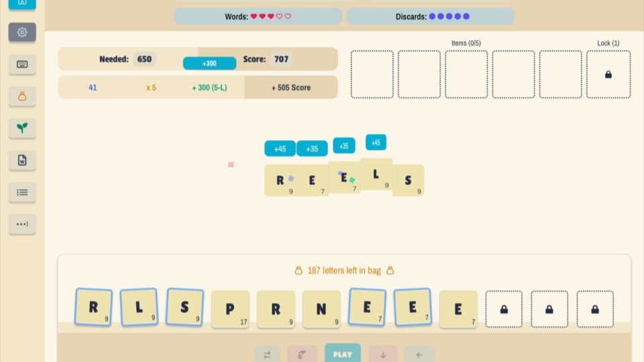Open the bulleted list icon in sidebar
This screenshot has width=644, height=362.
coord(22,192)
